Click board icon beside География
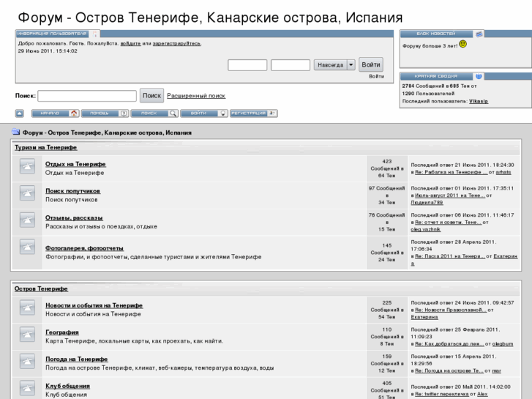Image resolution: width=532 pixels, height=399 pixels. [27, 336]
